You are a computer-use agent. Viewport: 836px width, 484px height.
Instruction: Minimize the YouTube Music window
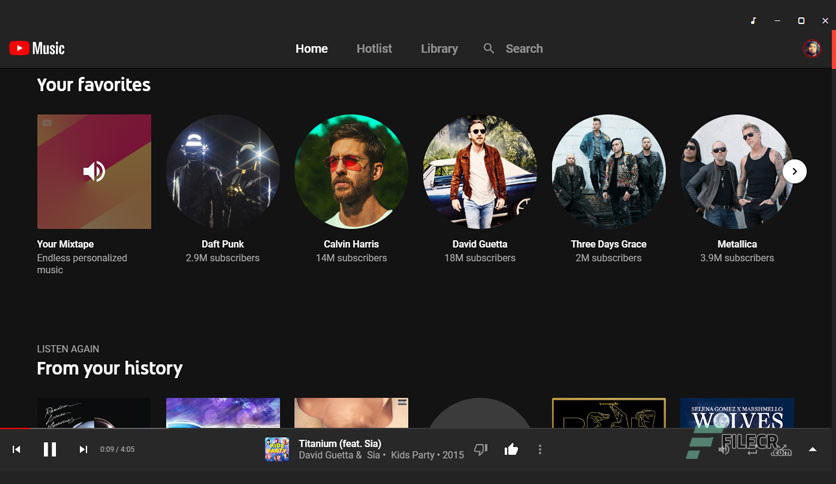[x=777, y=21]
